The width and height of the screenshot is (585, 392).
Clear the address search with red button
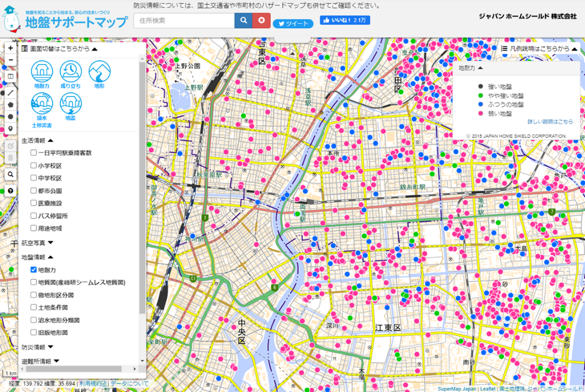pyautogui.click(x=262, y=21)
